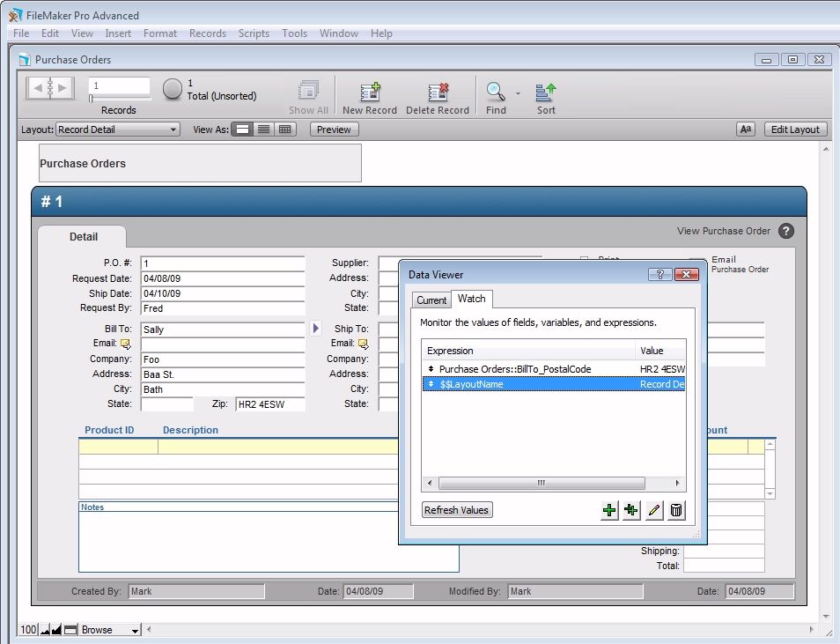840x644 pixels.
Task: Click reorder handle for $$LayoutName row
Action: [431, 384]
